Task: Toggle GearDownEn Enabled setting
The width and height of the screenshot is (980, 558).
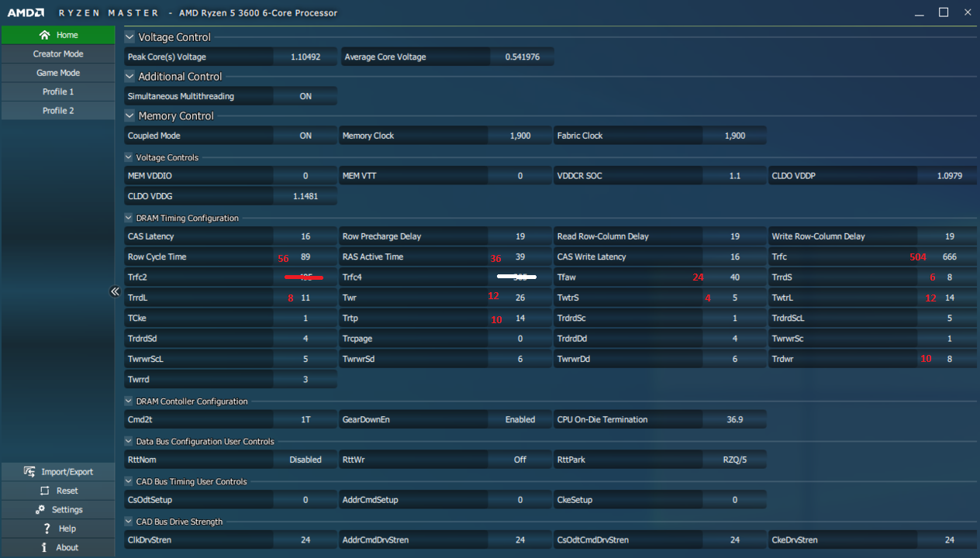Action: click(x=520, y=419)
